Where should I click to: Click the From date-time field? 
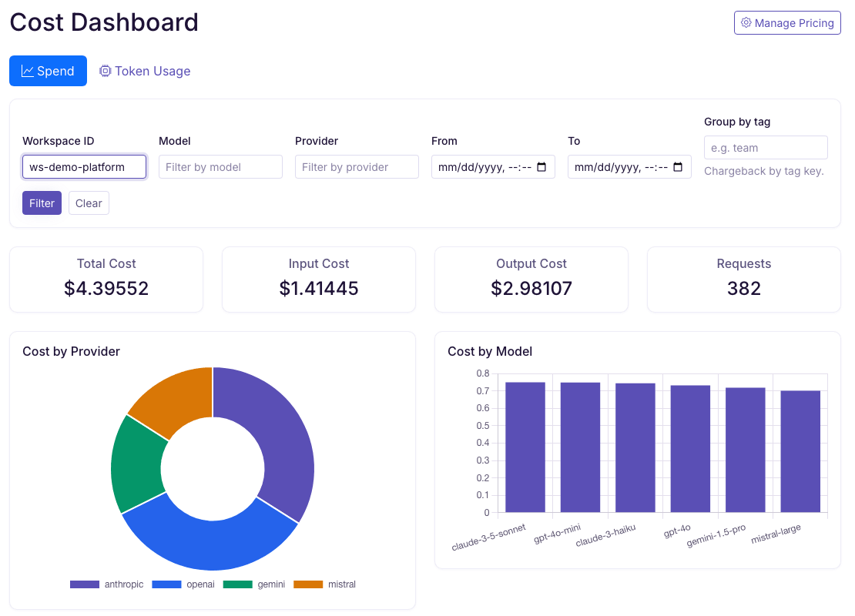[494, 167]
